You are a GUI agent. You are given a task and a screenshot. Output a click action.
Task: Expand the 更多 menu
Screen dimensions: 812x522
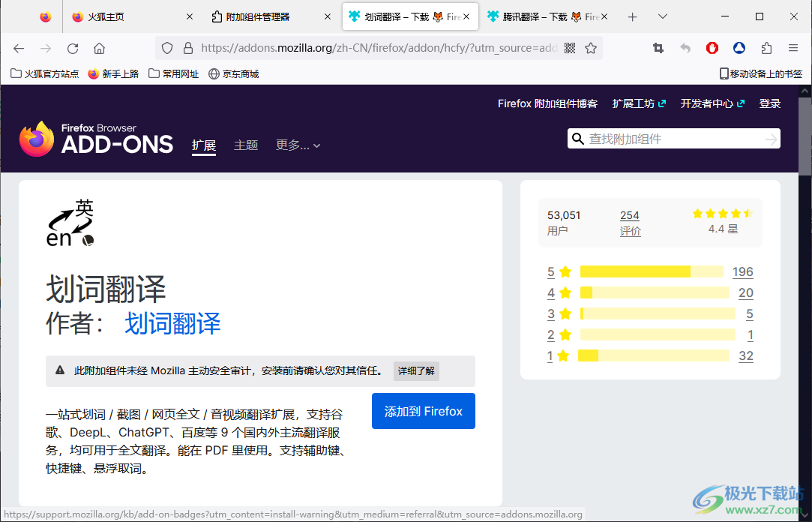[x=298, y=145]
